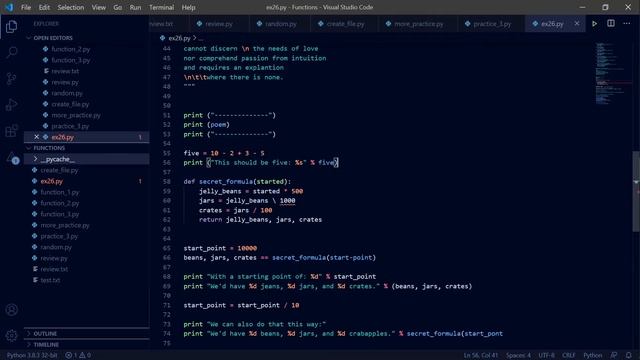Split the editor to the right
The height and width of the screenshot is (360, 640).
coord(611,24)
